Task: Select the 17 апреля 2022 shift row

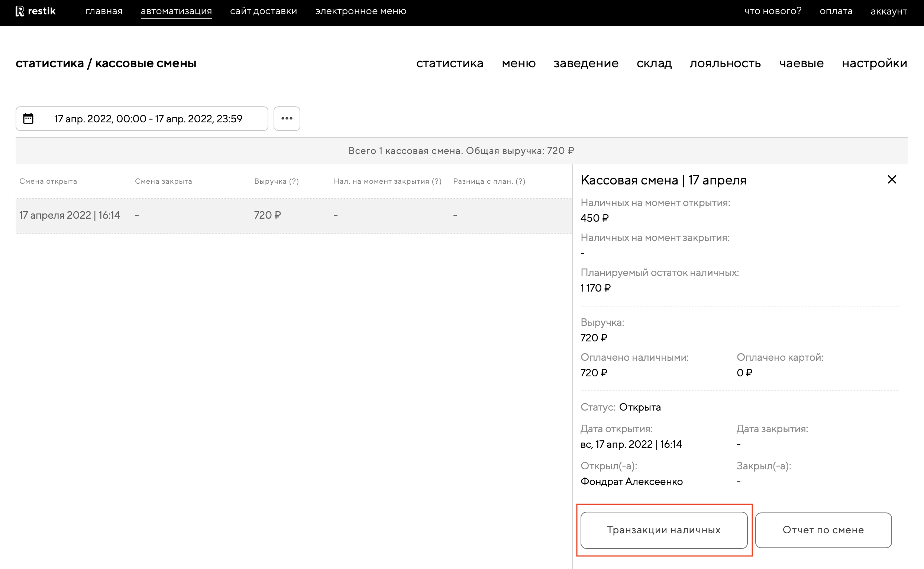Action: click(x=70, y=215)
